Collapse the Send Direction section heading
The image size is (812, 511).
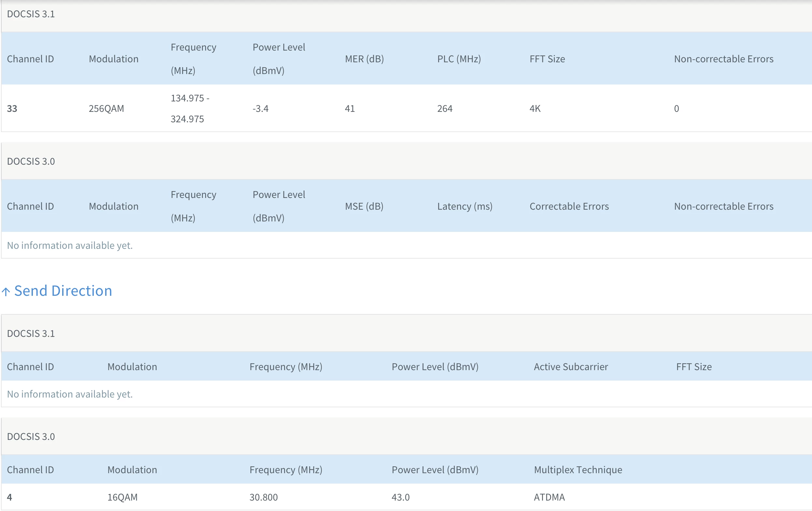(x=63, y=291)
